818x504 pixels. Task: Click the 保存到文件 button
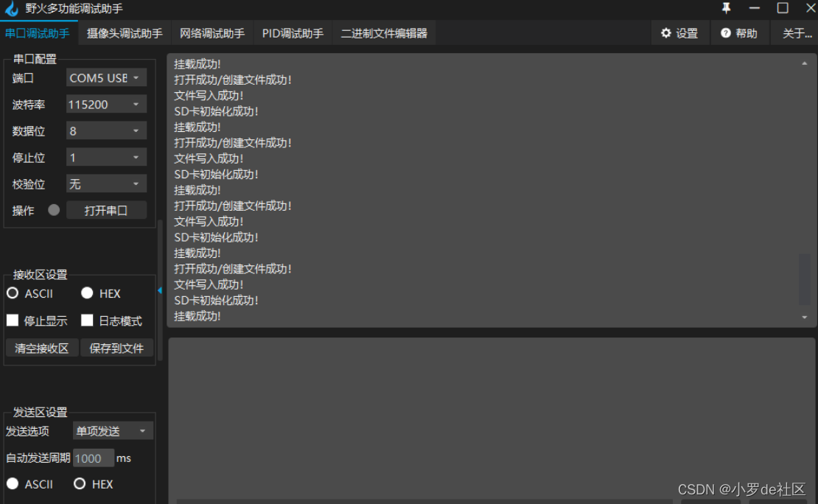(116, 348)
